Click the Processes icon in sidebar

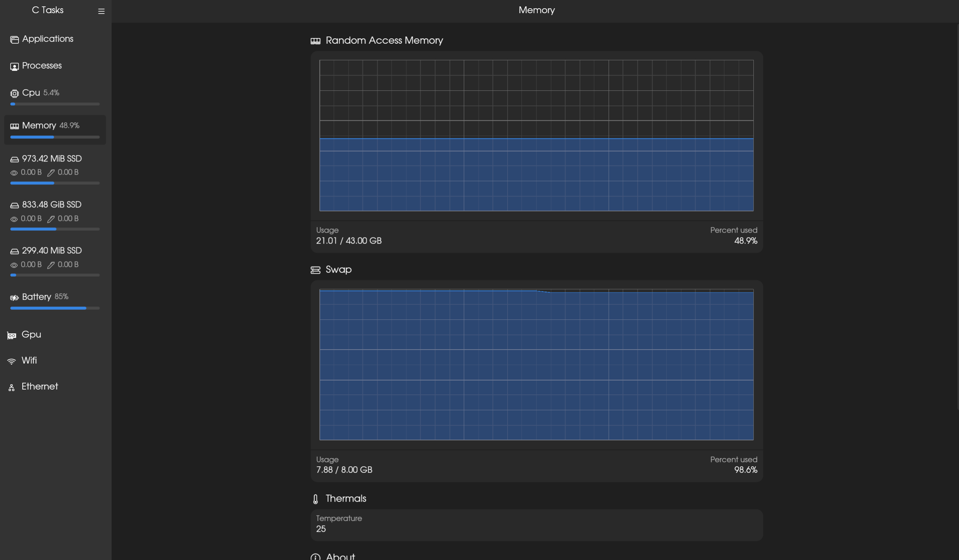coord(14,67)
